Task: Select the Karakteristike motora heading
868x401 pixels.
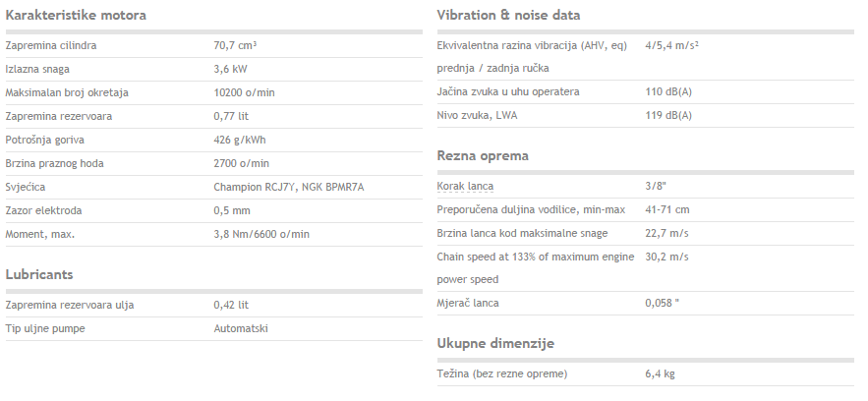Action: coord(76,15)
